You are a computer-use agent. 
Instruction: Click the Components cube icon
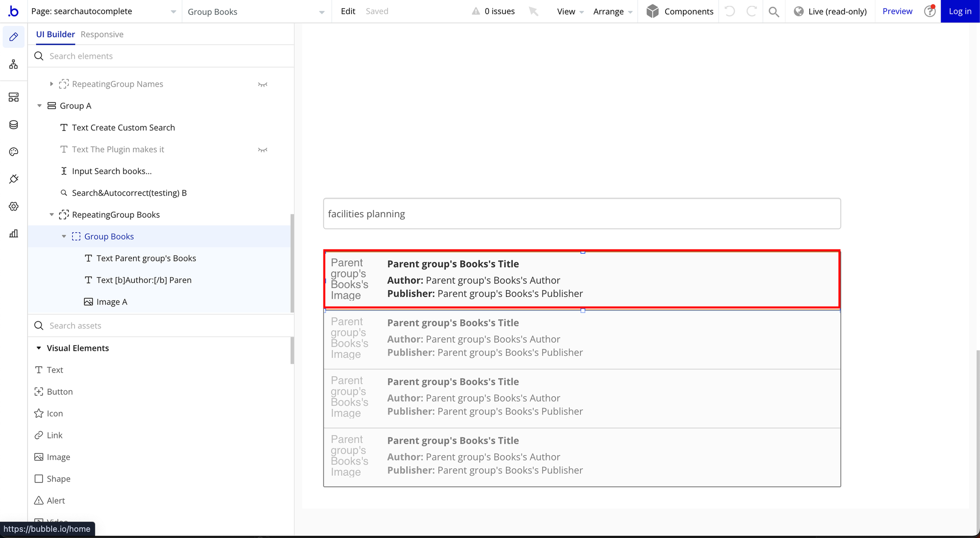652,11
